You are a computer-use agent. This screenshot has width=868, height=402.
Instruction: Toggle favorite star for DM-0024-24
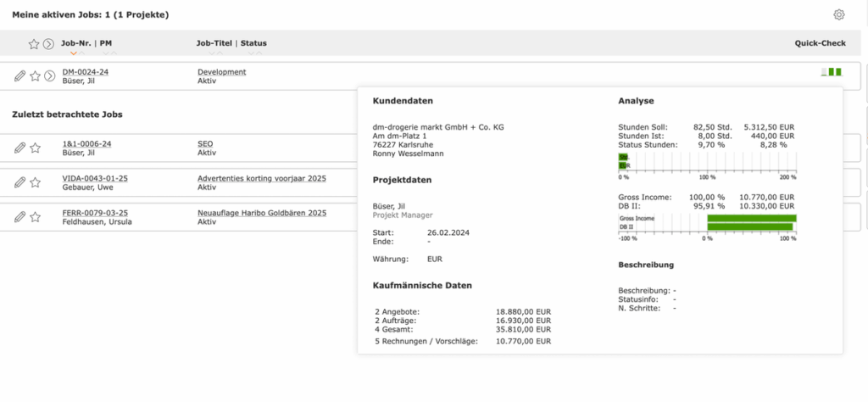(36, 75)
